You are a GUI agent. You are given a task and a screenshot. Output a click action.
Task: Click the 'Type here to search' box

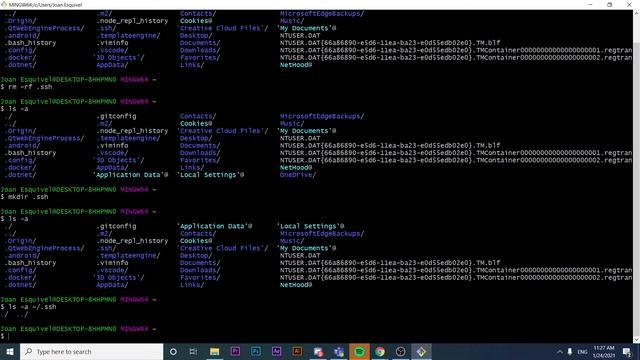point(91,351)
